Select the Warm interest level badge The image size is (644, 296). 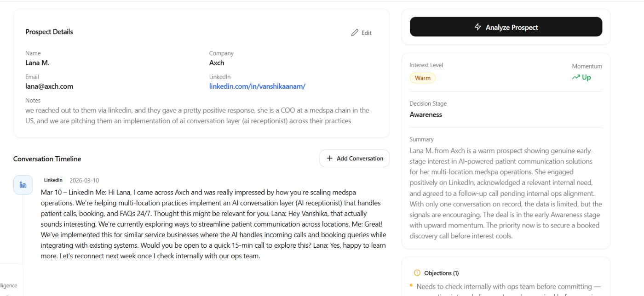pos(422,78)
